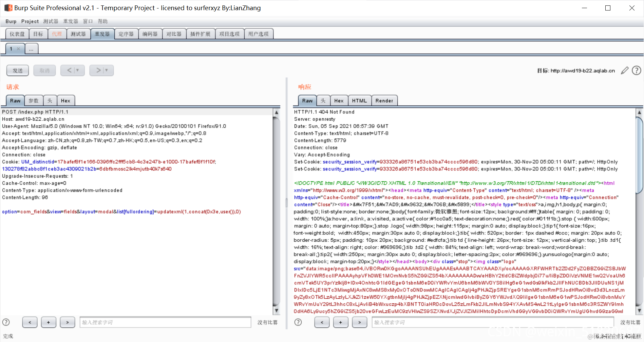This screenshot has height=342, width=644.
Task: Find previous match in response search
Action: pos(322,322)
